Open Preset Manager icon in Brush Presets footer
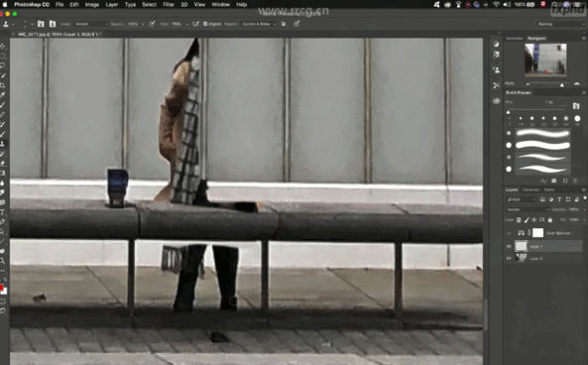 tap(554, 181)
